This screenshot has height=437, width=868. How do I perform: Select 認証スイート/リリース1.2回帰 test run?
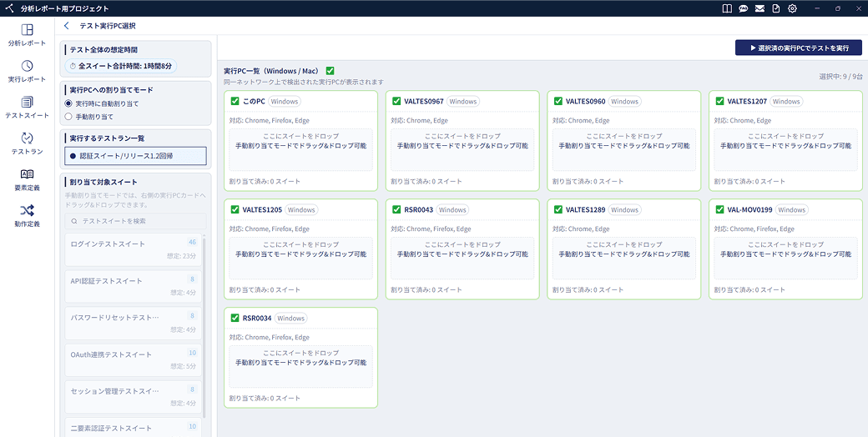(x=135, y=156)
